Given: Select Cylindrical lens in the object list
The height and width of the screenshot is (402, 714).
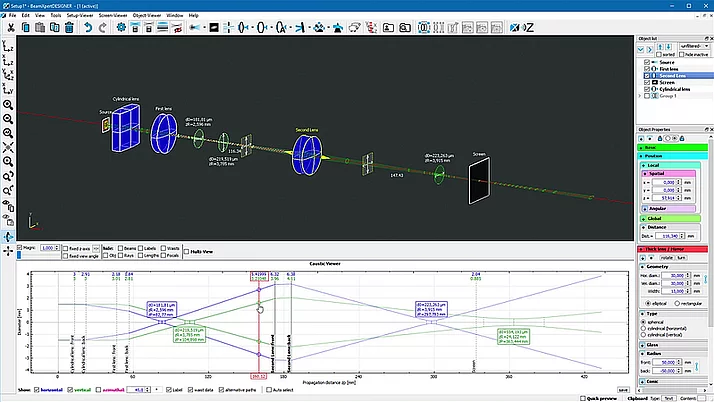Looking at the screenshot, I should pyautogui.click(x=673, y=89).
